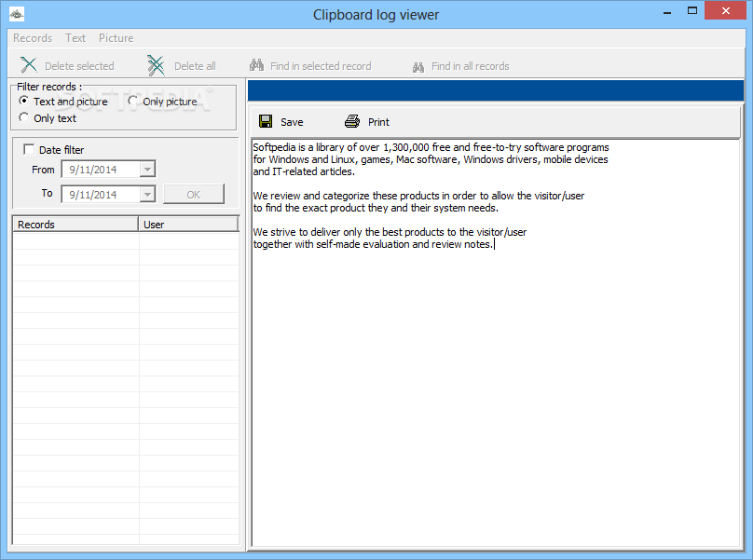This screenshot has height=560, width=753.
Task: Click the Save floppy disk icon
Action: [x=266, y=121]
